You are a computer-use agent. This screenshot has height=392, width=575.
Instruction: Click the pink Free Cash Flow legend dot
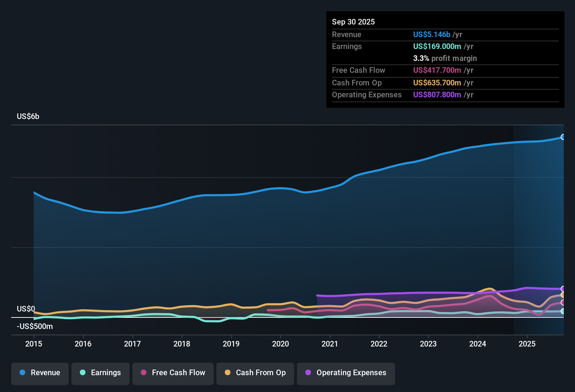pos(143,373)
